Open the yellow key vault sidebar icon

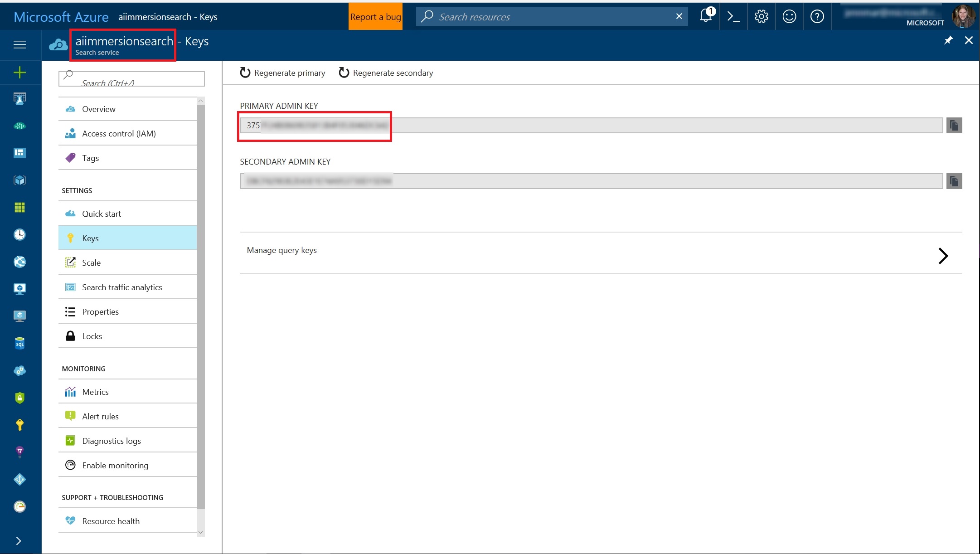19,425
